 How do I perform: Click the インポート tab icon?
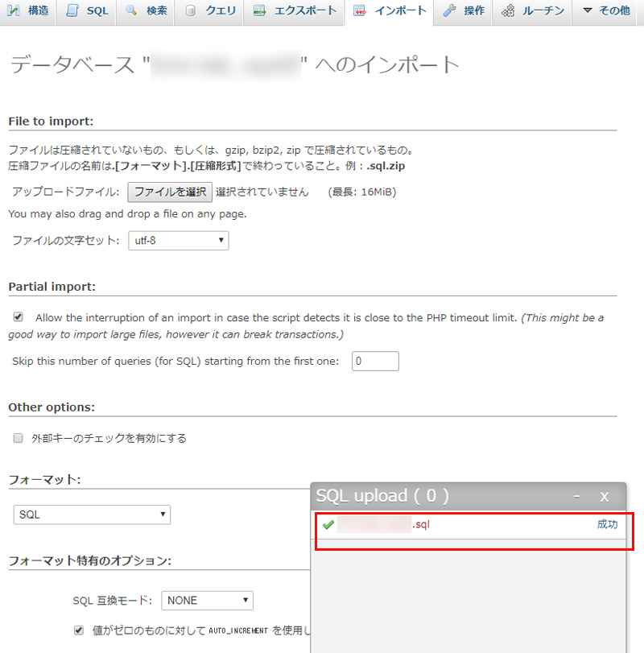pos(360,10)
